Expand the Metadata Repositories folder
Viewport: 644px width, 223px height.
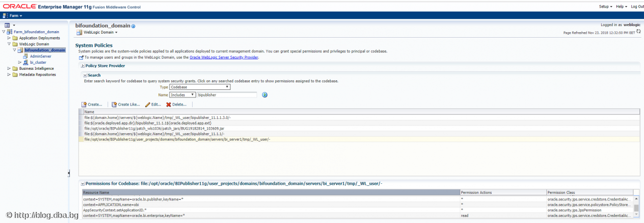(x=9, y=74)
